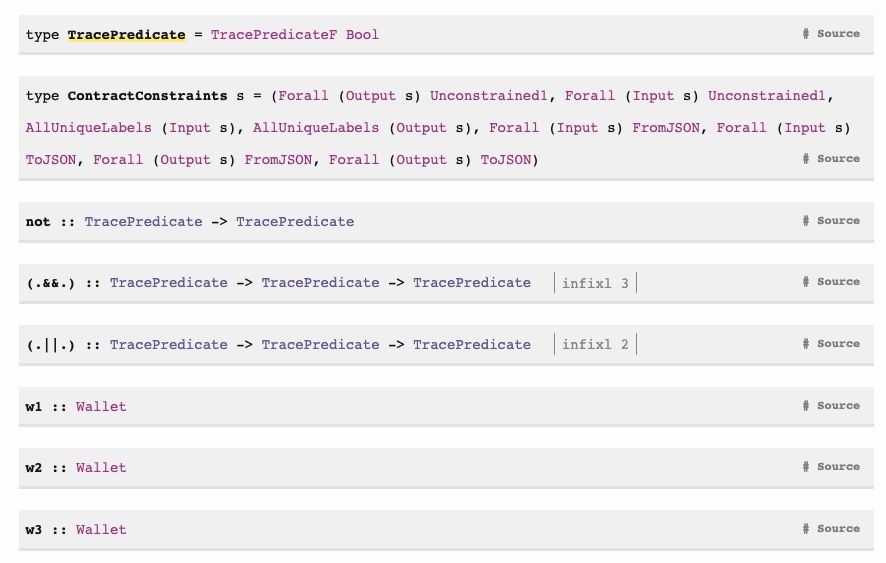Follow the ToJSON link at the end of ContractConstraints
This screenshot has height=563, width=886.
tap(506, 160)
